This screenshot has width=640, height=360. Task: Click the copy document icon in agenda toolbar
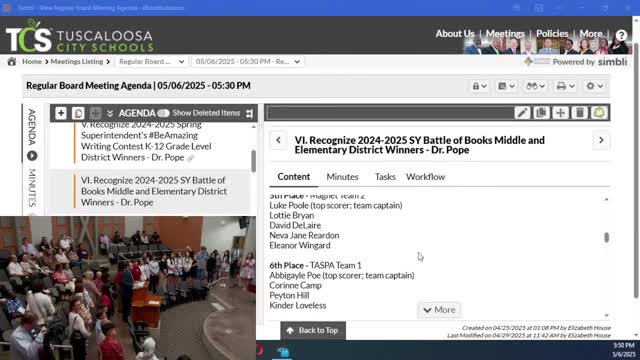click(x=78, y=113)
